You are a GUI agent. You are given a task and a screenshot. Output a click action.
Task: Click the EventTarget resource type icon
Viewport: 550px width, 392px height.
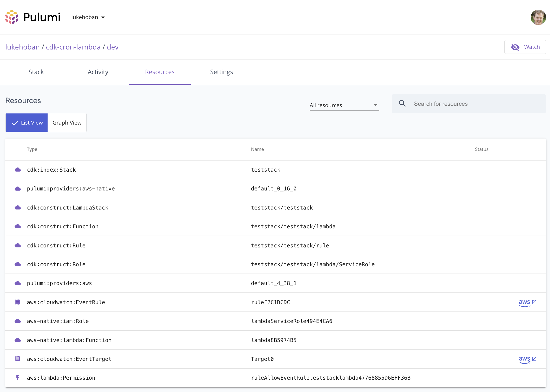coord(18,359)
